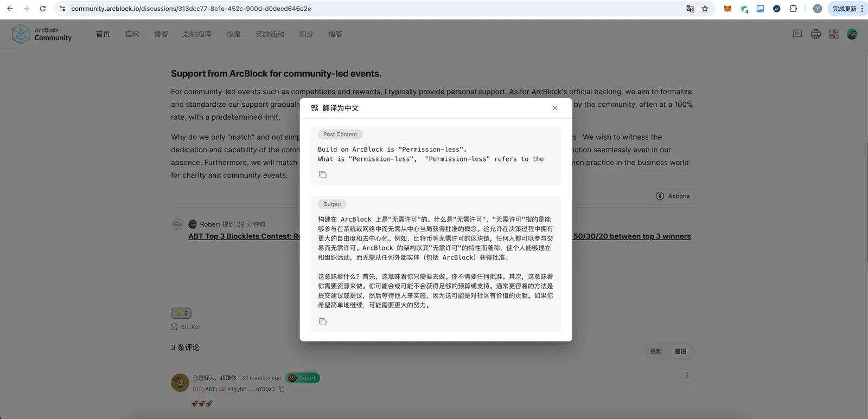This screenshot has height=419, width=868.
Task: Open Robert's avatar in the mention
Action: click(193, 224)
